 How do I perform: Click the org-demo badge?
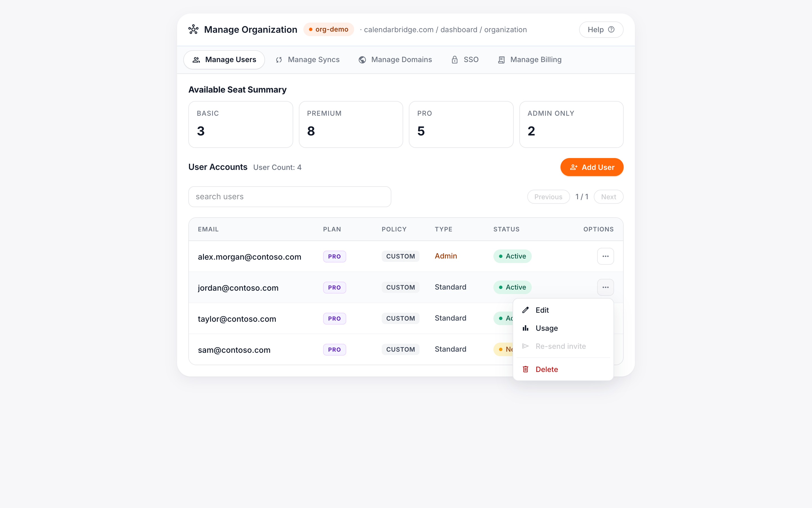pos(328,30)
